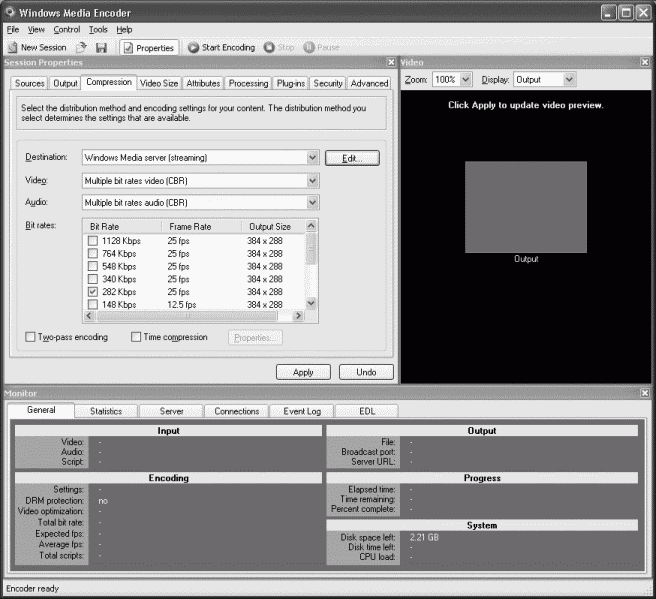Enable the 340 Kbps bit rate checkbox
The height and width of the screenshot is (599, 656).
pyautogui.click(x=93, y=279)
